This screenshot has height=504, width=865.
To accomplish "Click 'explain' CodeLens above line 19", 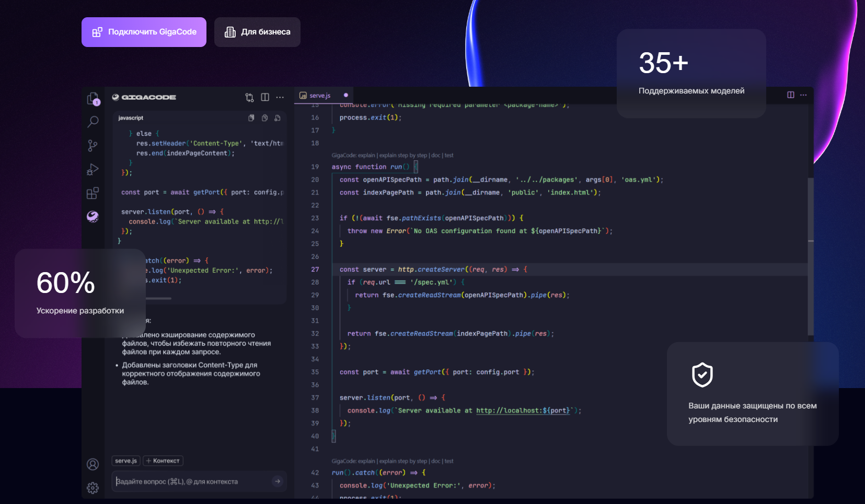I will [366, 155].
